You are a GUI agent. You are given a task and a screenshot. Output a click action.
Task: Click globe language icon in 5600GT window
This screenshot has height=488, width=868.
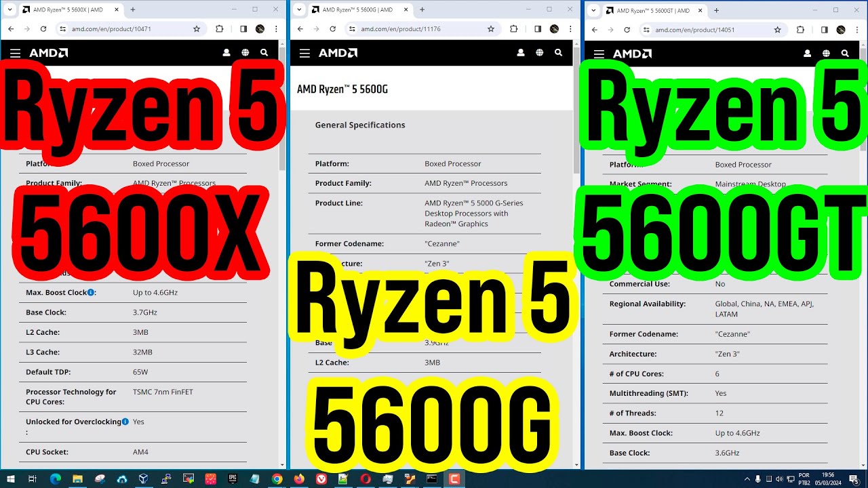tap(826, 54)
